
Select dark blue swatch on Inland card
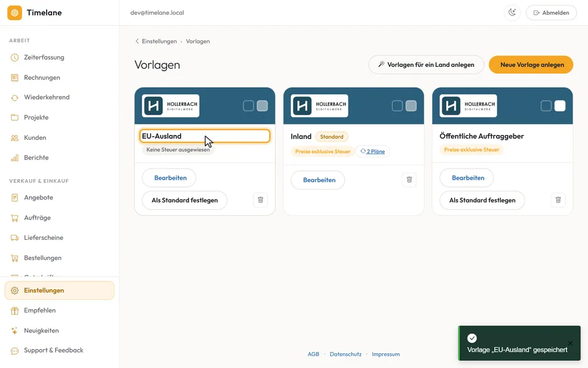point(397,106)
